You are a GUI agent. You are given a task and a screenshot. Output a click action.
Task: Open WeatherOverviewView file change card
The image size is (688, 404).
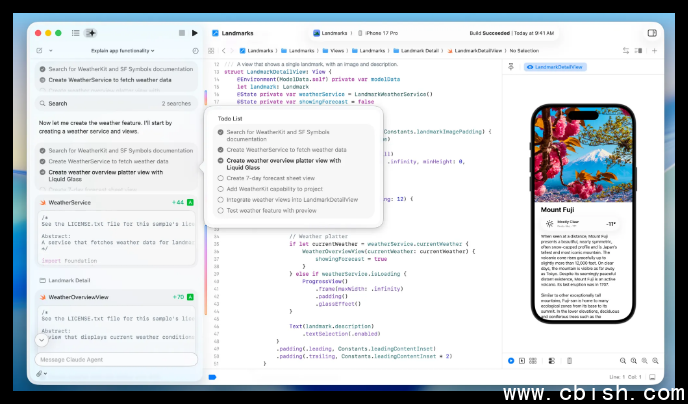pyautogui.click(x=112, y=297)
